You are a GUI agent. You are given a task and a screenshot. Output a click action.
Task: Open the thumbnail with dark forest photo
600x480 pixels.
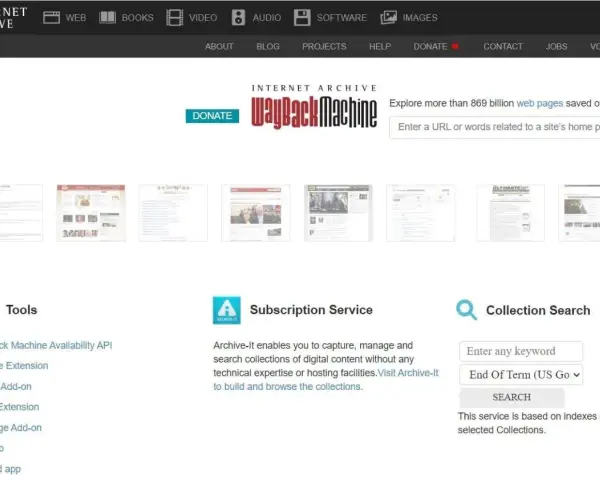(338, 213)
